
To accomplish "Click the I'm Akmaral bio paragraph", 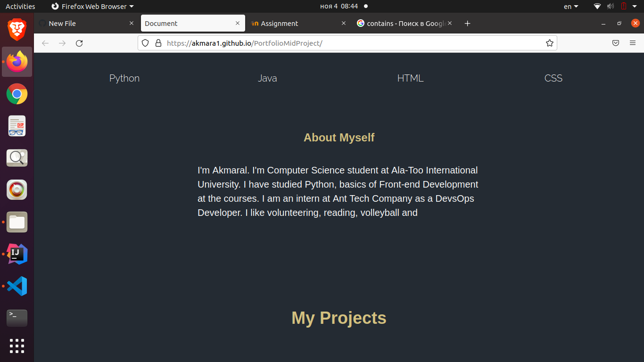I will point(338,191).
